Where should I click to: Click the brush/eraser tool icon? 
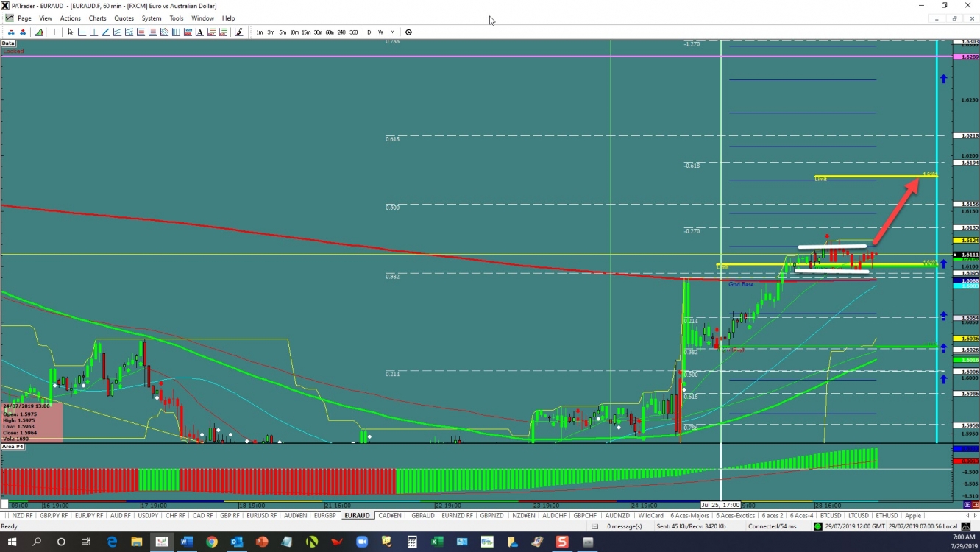[x=238, y=32]
